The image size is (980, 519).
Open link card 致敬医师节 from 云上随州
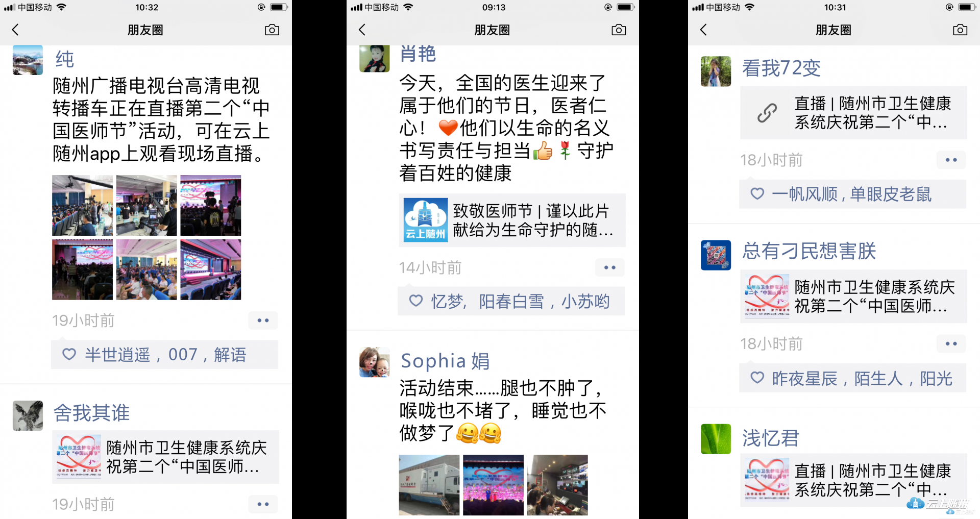pyautogui.click(x=512, y=220)
